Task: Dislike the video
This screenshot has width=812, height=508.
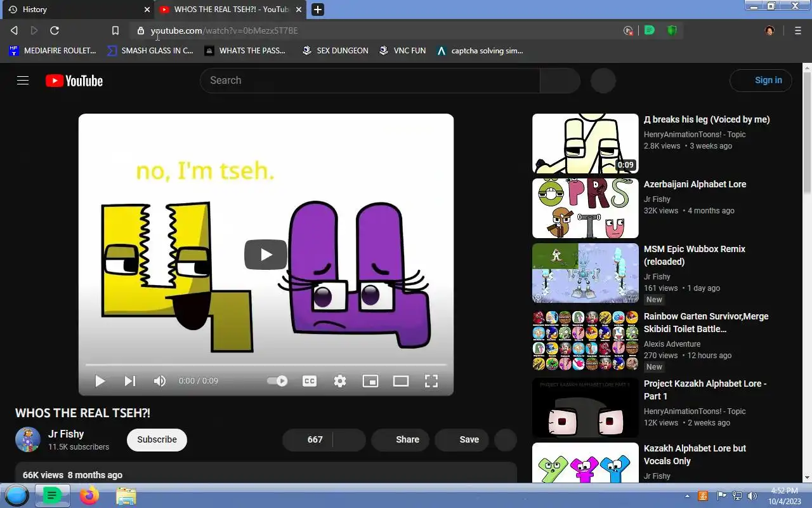Action: (x=350, y=439)
